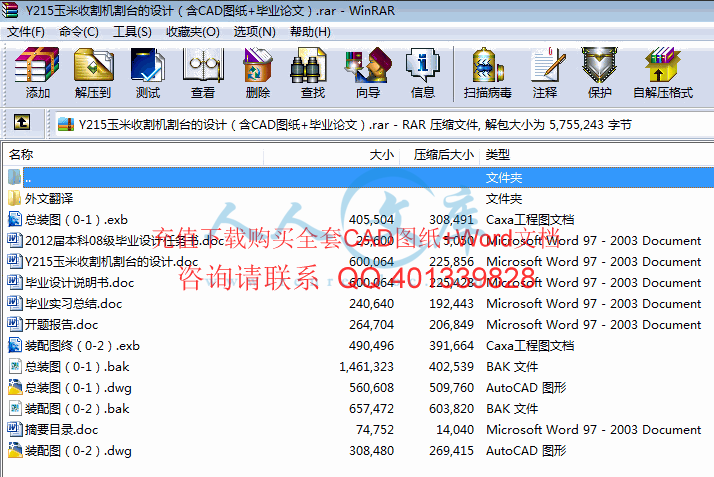Click the 扫描病毒 (Virus scan) icon
The width and height of the screenshot is (714, 477).
coord(487,65)
